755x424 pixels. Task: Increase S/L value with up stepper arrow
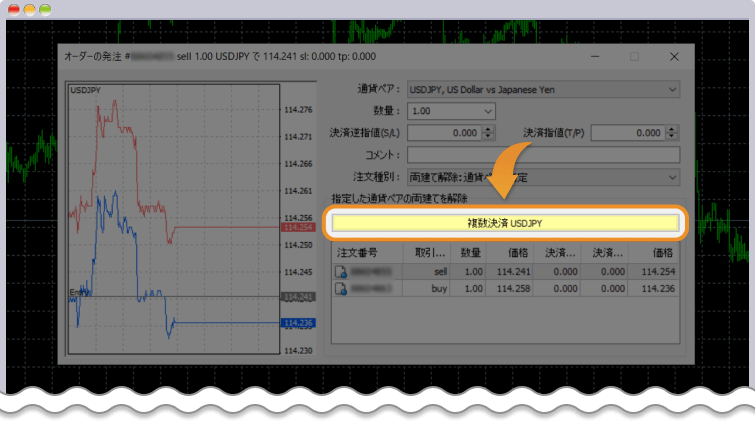(x=488, y=129)
